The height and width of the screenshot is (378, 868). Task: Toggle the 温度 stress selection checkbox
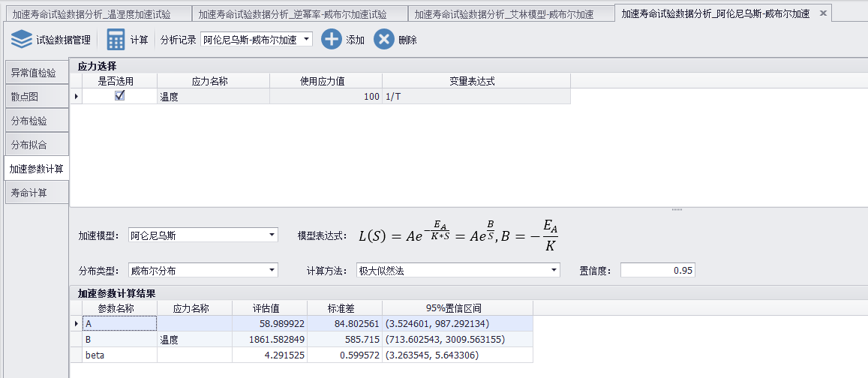(x=119, y=95)
